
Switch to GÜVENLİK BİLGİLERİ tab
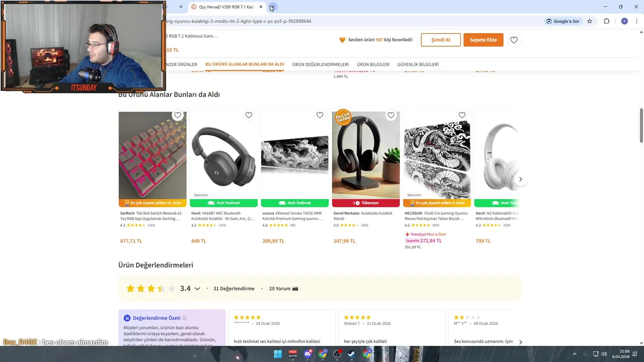point(418,64)
